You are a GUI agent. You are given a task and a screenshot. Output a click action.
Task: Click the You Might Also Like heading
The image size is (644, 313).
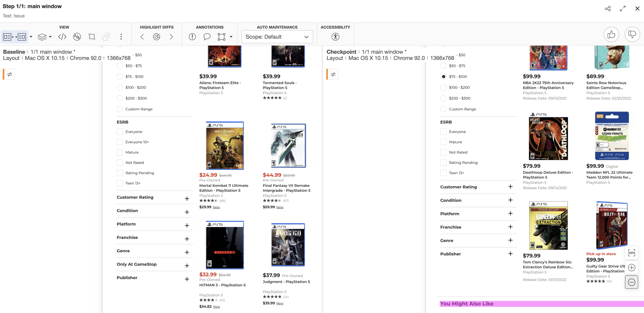tap(467, 304)
